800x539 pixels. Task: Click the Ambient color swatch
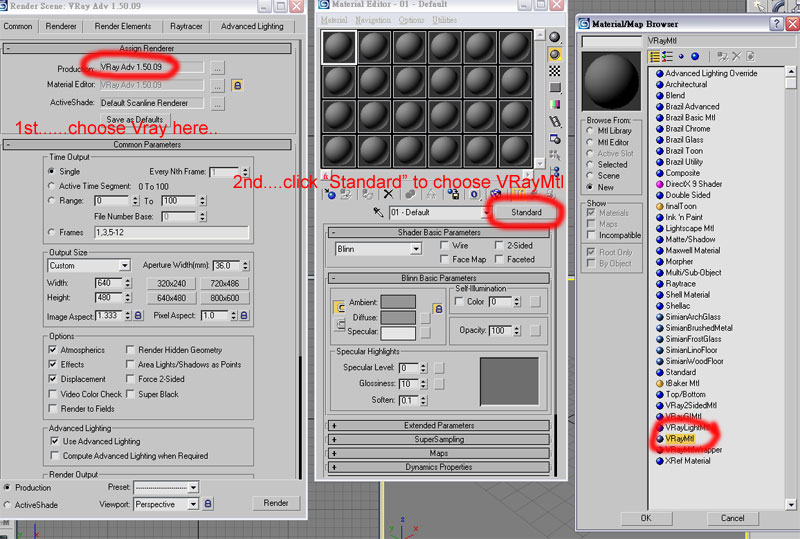(398, 302)
